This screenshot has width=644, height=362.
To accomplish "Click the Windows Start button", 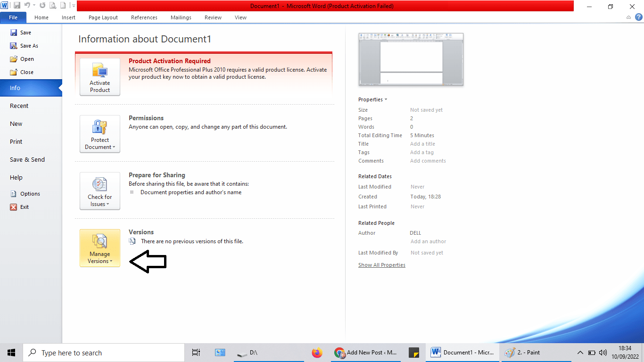I will point(11,353).
